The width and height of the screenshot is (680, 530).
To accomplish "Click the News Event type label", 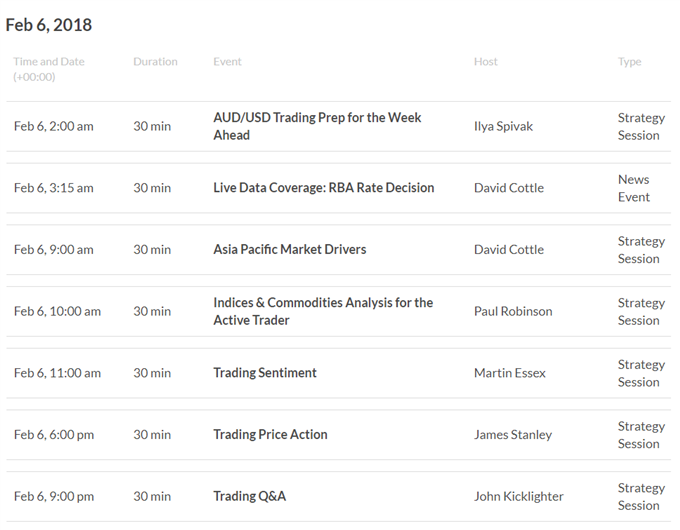I will (634, 188).
